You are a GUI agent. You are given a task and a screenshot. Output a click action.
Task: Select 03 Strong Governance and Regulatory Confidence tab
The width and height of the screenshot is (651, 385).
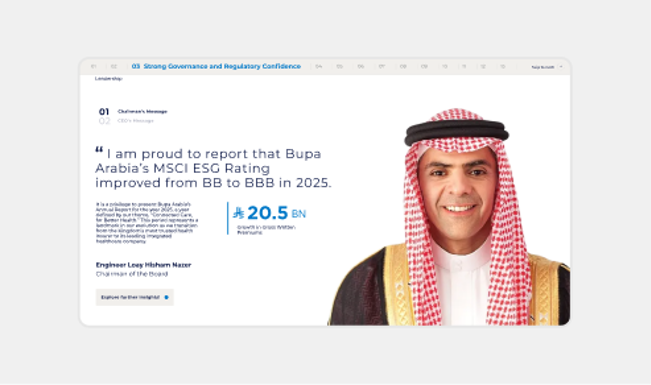(216, 66)
